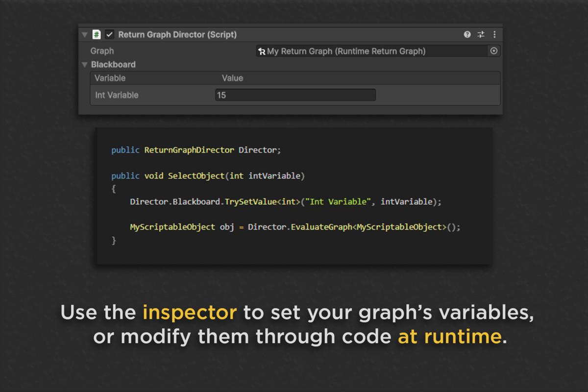Click the Return Graph asset icon
This screenshot has width=588, height=392.
tap(262, 51)
